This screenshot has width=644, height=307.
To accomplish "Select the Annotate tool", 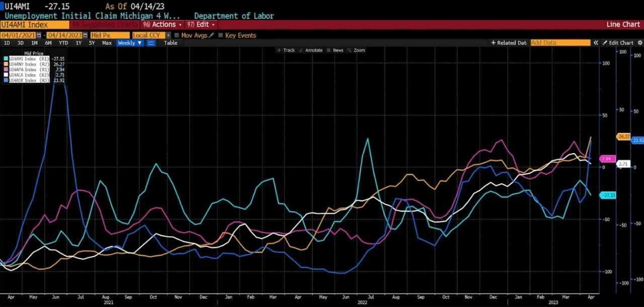I will tap(310, 50).
